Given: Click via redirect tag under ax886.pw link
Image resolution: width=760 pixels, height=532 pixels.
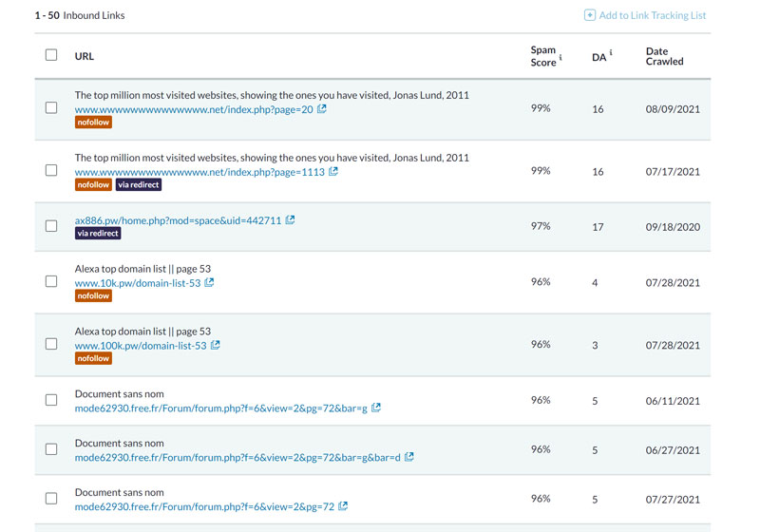Looking at the screenshot, I should (x=98, y=233).
